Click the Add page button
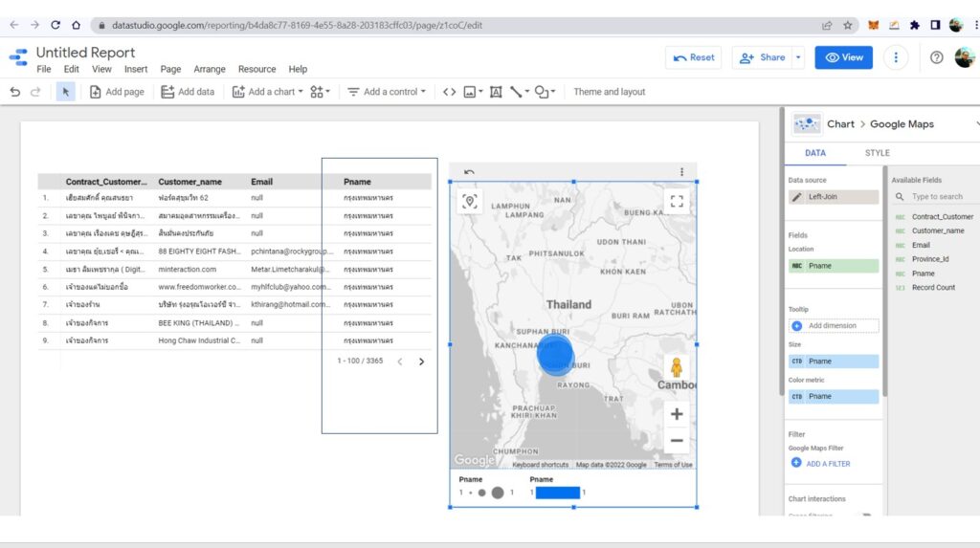980x548 pixels. [117, 92]
